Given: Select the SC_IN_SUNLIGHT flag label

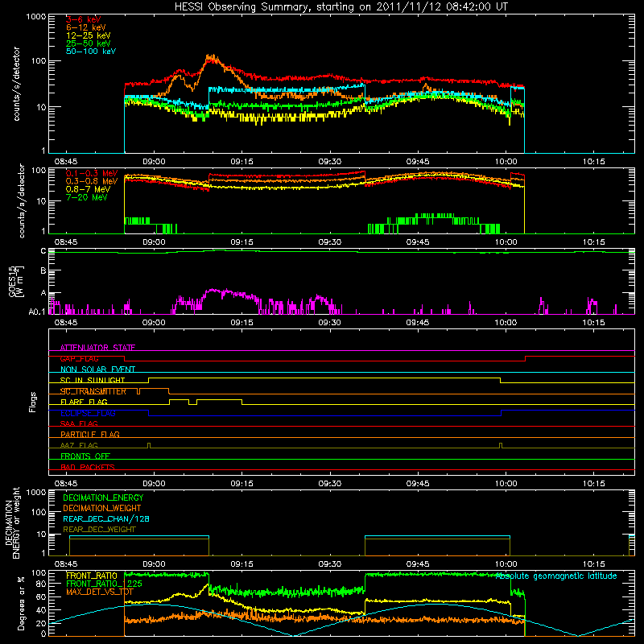Looking at the screenshot, I should [x=93, y=380].
